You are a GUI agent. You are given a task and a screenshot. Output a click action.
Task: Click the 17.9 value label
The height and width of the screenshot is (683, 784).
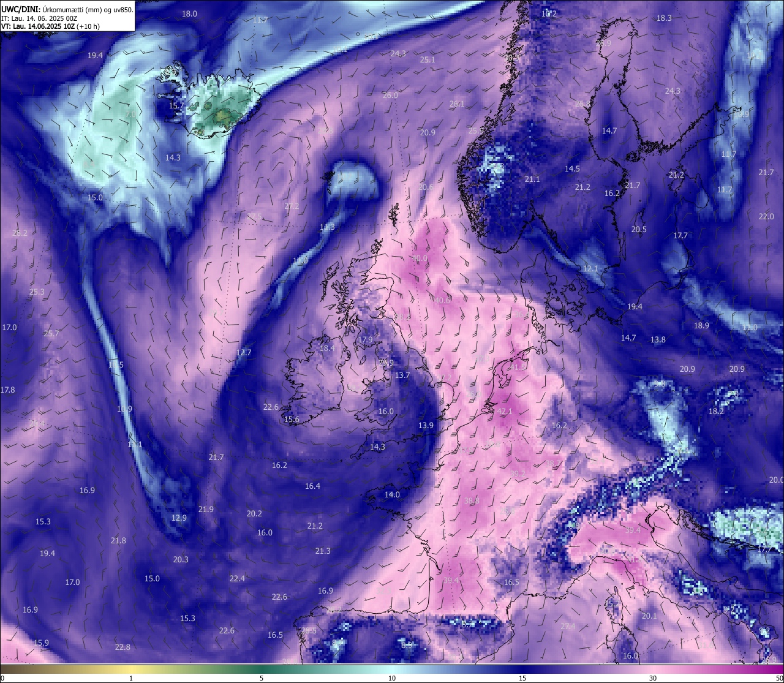click(365, 339)
